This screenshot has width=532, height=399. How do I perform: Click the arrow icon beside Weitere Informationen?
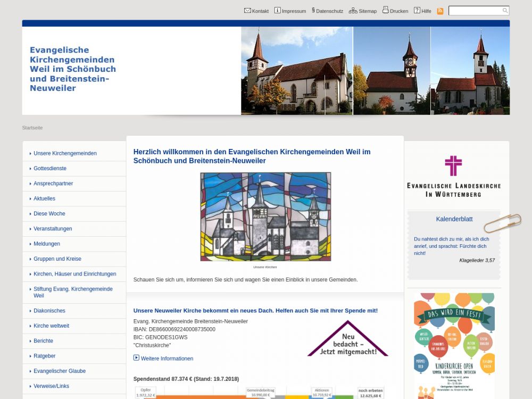pos(136,358)
